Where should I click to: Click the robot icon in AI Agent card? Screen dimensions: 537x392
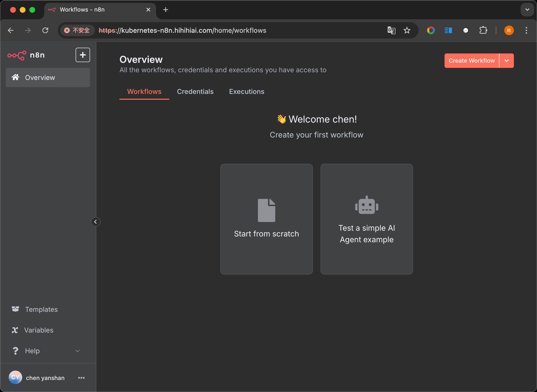pyautogui.click(x=367, y=205)
